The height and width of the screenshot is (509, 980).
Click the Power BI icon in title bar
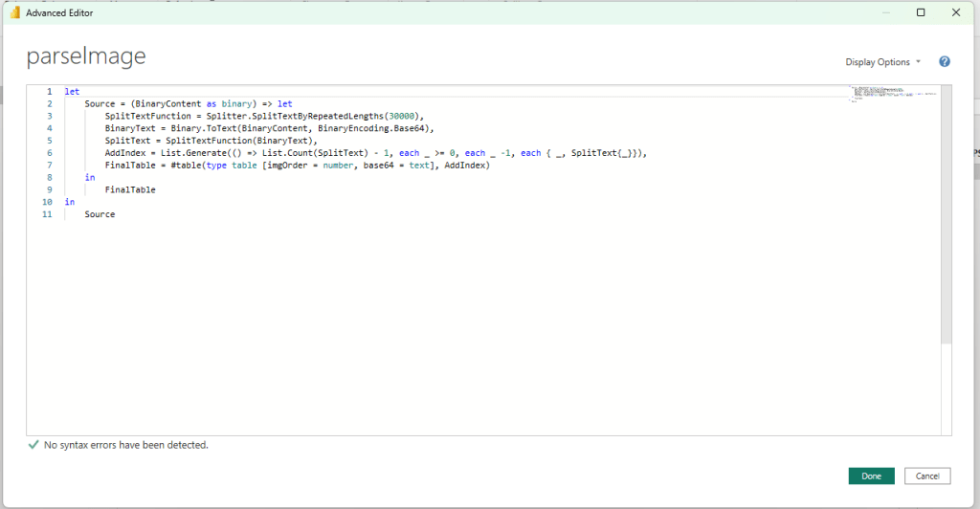(14, 12)
